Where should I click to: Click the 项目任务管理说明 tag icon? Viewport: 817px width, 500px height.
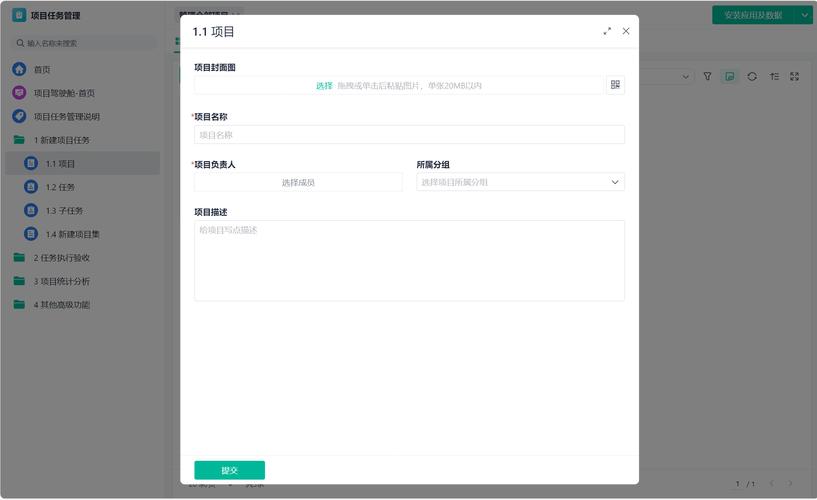coord(19,116)
